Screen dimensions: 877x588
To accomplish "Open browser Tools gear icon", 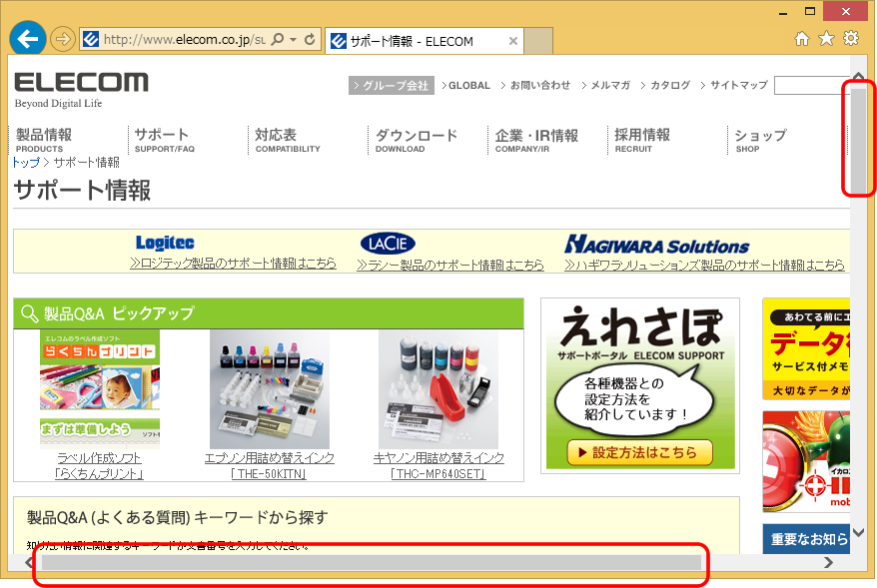I will coord(851,39).
